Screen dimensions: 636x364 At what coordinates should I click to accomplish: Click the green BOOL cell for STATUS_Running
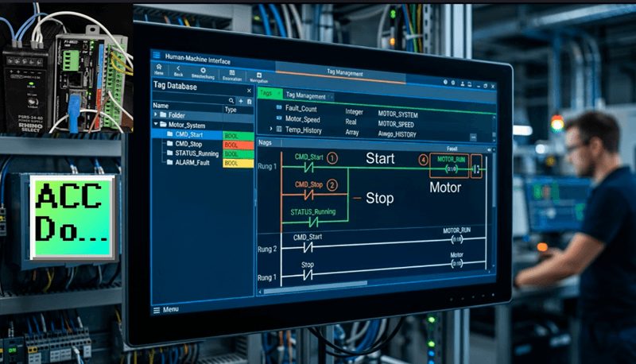click(238, 154)
